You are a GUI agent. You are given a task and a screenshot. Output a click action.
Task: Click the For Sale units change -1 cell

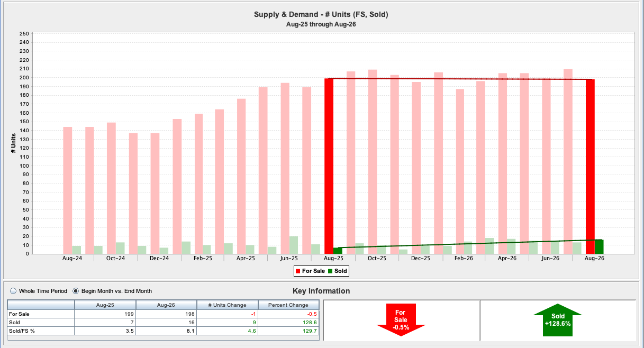pos(228,314)
